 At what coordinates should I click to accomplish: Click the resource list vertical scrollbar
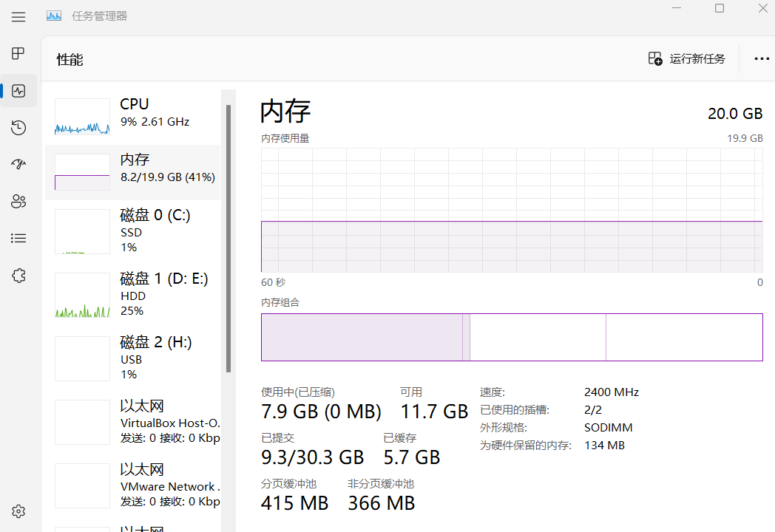229,239
